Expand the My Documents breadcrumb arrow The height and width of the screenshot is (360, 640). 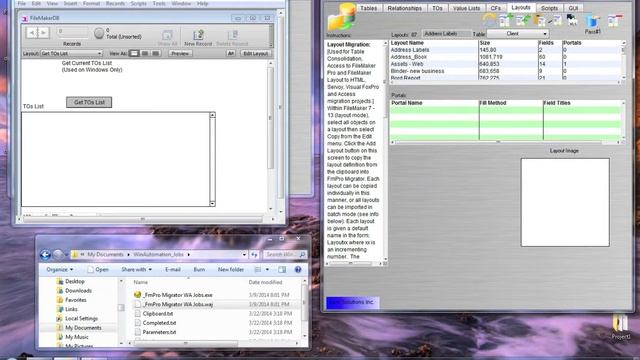point(128,254)
